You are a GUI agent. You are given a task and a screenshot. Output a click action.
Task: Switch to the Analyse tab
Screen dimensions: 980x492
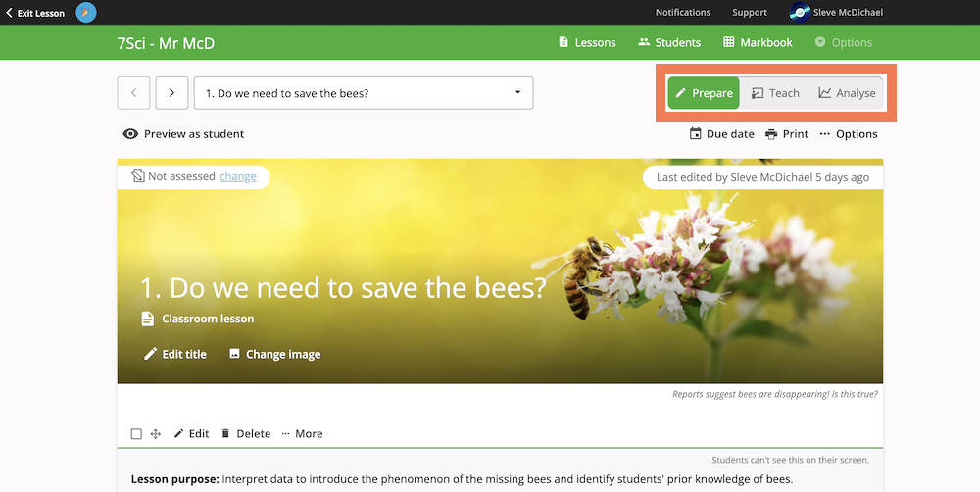point(847,93)
